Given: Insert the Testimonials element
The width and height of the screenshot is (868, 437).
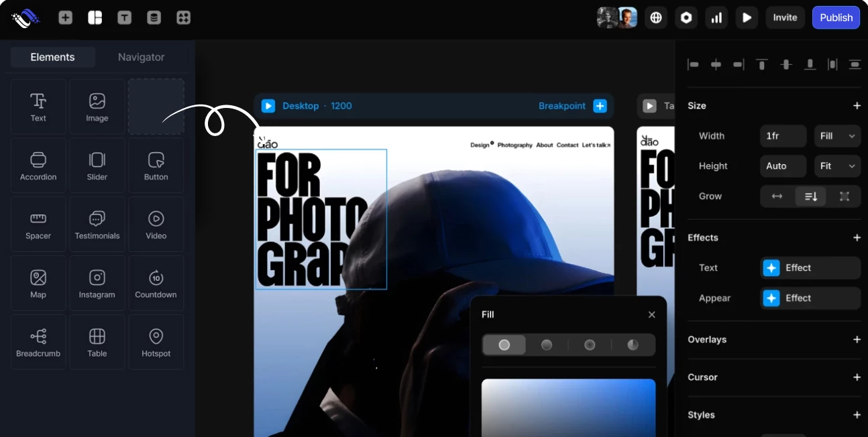Looking at the screenshot, I should 97,225.
